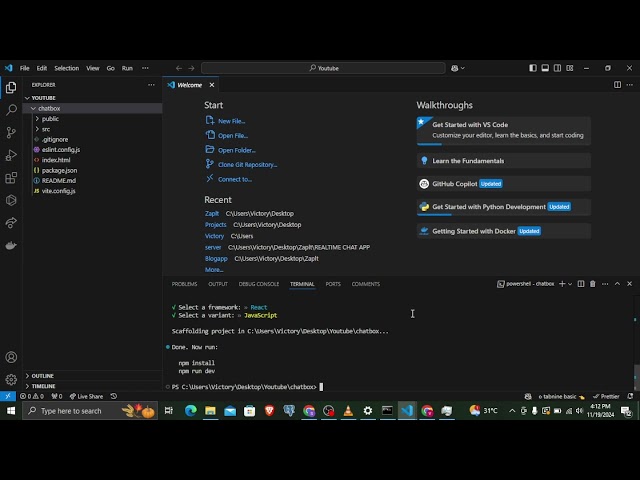Open the Extensions view
This screenshot has width=640, height=480.
(11, 178)
